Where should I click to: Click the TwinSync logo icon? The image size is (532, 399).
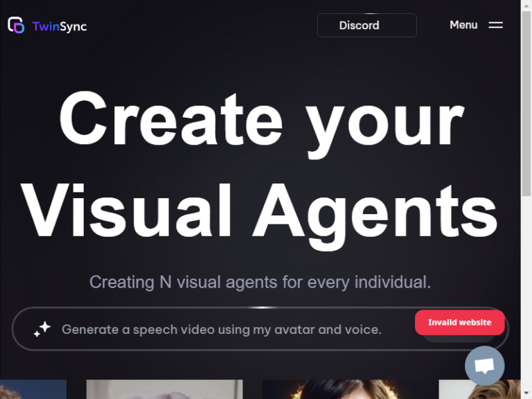[16, 25]
